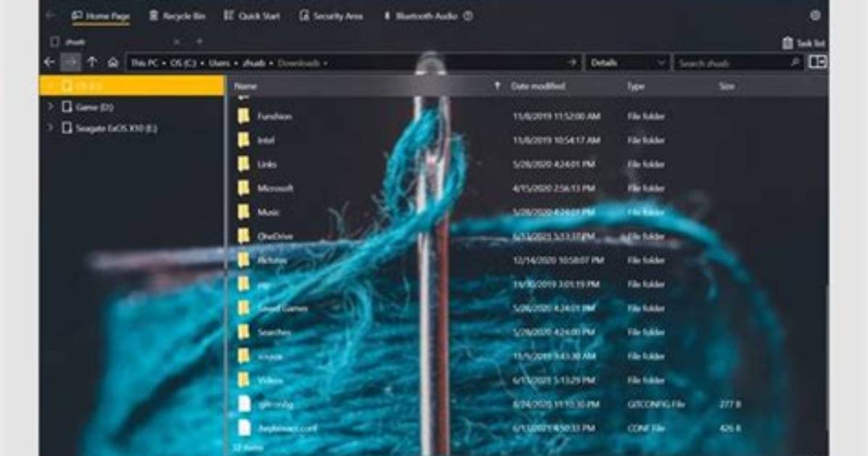Click 'This PC' in the address path
Viewport: 868px width, 456px height.
(x=145, y=63)
